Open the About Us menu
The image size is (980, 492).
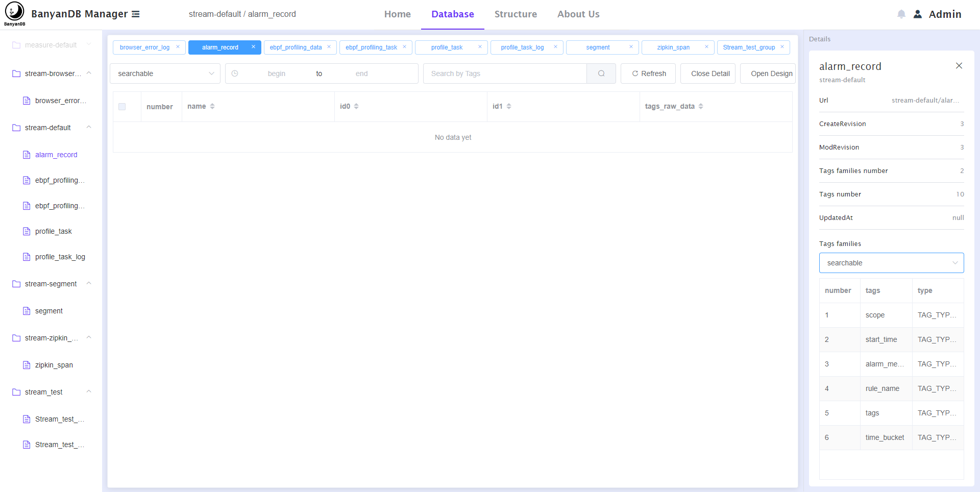click(578, 14)
